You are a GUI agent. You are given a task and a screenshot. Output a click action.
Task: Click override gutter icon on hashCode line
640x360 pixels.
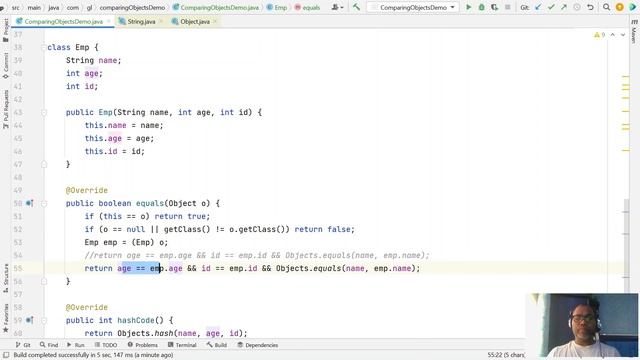(x=29, y=320)
